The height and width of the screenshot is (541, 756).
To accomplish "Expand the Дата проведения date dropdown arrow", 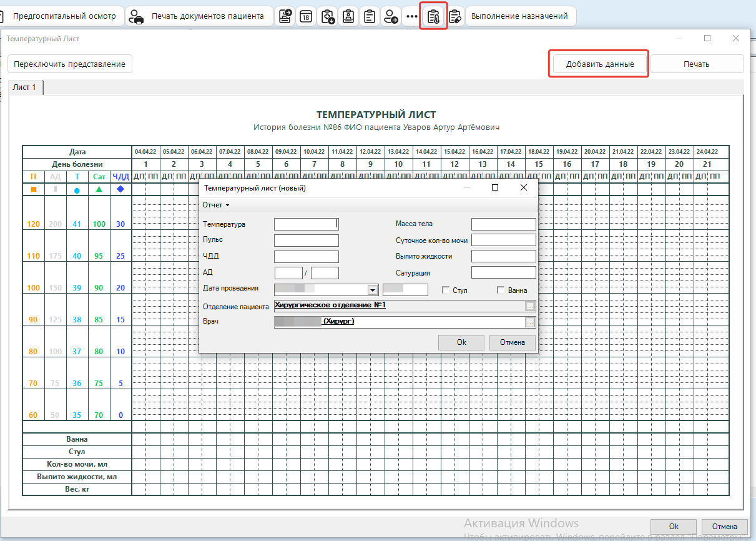I will click(x=373, y=290).
